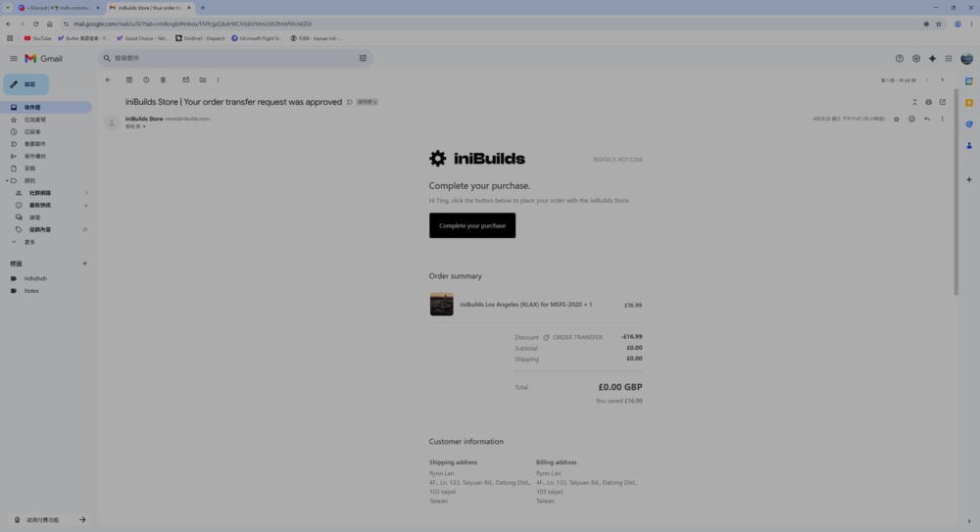980x532 pixels.
Task: Star the iniBuilds Store message
Action: [x=896, y=120]
